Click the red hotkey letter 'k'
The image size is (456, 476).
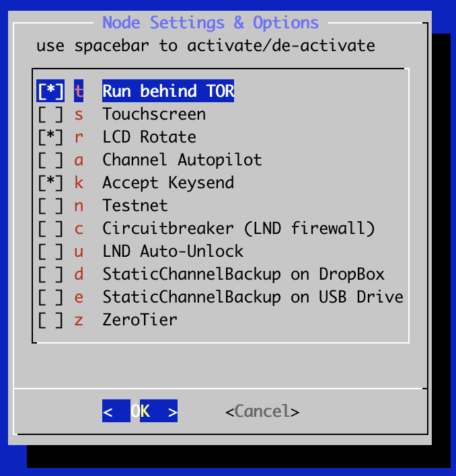[x=79, y=183]
